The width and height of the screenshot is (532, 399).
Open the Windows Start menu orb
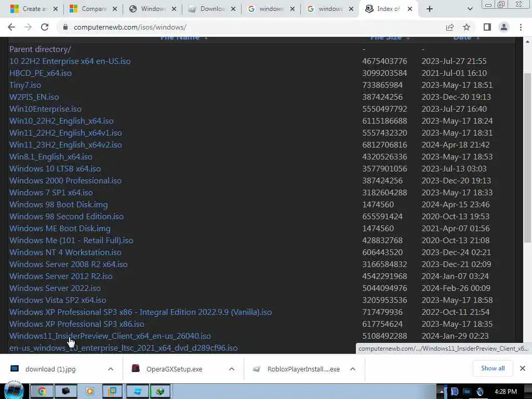pos(14,391)
